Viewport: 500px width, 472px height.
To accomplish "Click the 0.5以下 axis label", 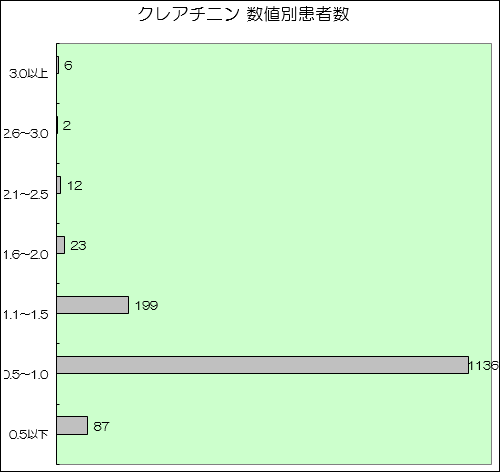I will coord(29,435).
